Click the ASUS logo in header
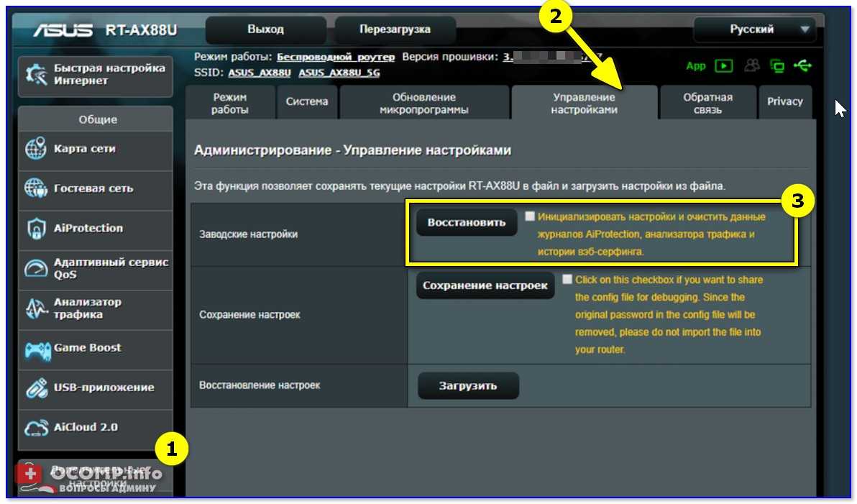857x504 pixels. point(63,29)
